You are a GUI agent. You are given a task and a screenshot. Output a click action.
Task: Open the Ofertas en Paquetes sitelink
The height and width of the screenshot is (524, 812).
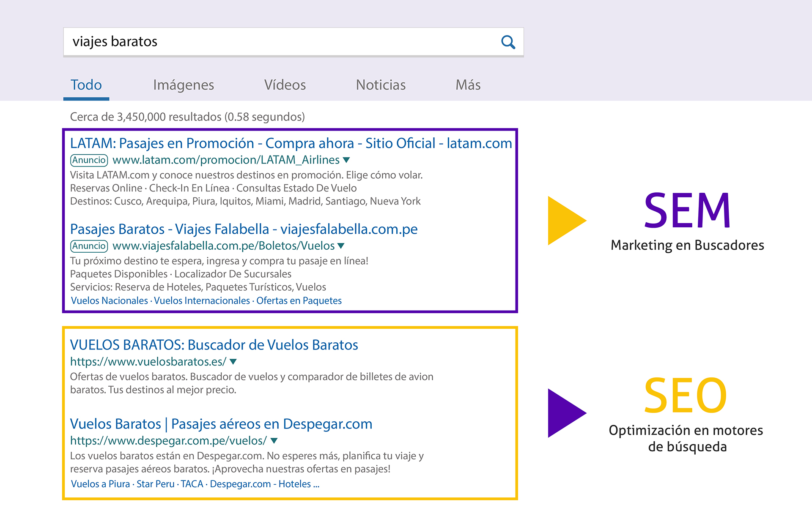[x=299, y=300]
